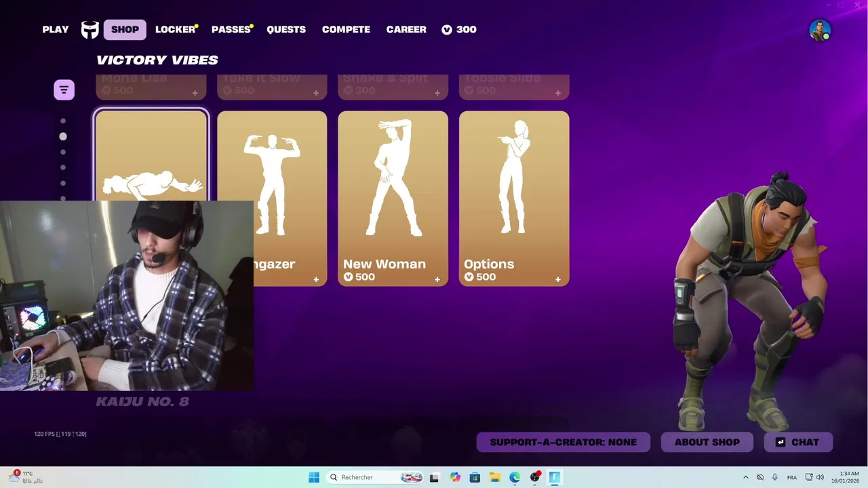The image size is (868, 488).
Task: Select the SHOP tab
Action: tap(125, 30)
